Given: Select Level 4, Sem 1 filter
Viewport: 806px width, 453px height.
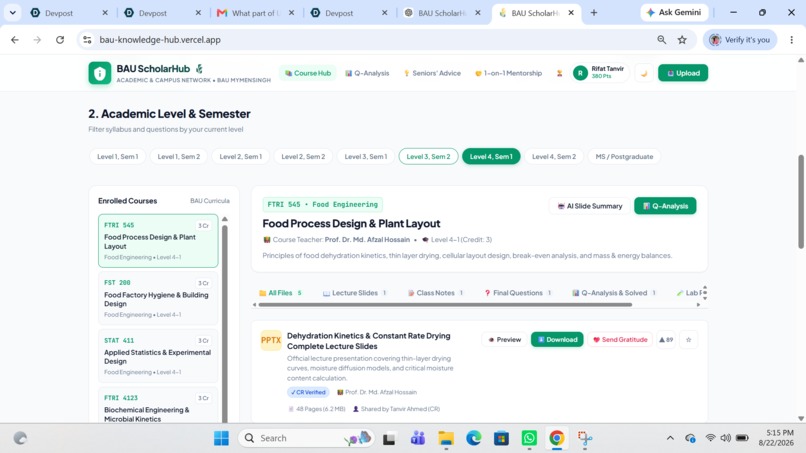Looking at the screenshot, I should [491, 156].
